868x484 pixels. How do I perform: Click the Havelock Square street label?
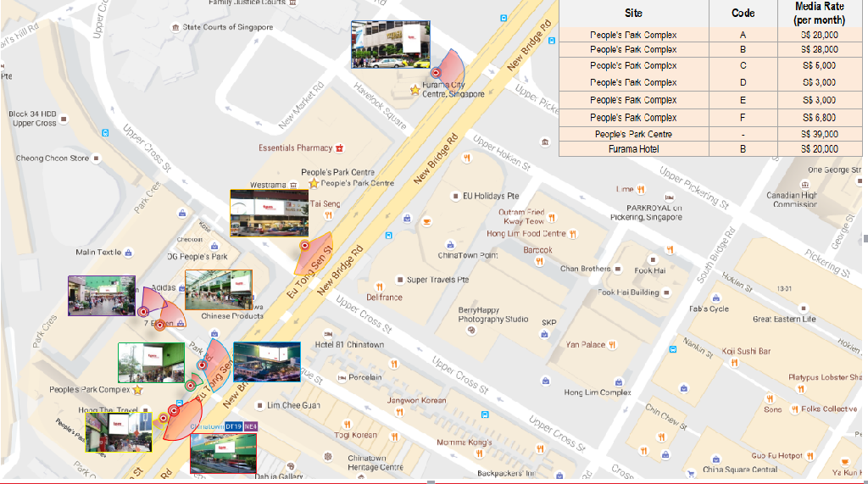coord(381,106)
